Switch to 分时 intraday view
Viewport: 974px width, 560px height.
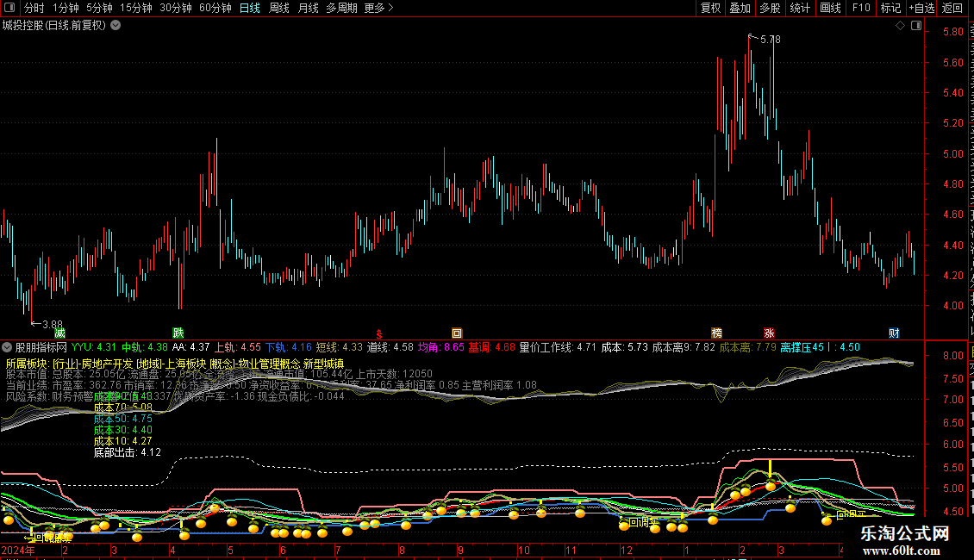point(34,8)
